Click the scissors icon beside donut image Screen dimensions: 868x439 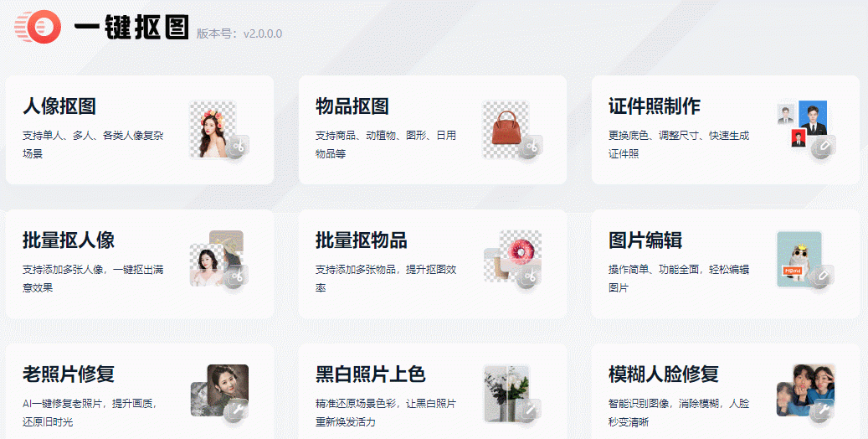coord(531,276)
